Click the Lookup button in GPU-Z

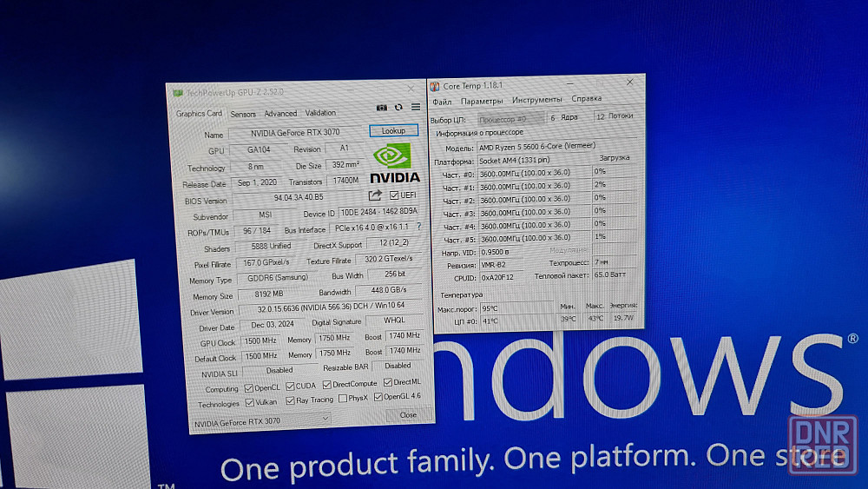[393, 130]
